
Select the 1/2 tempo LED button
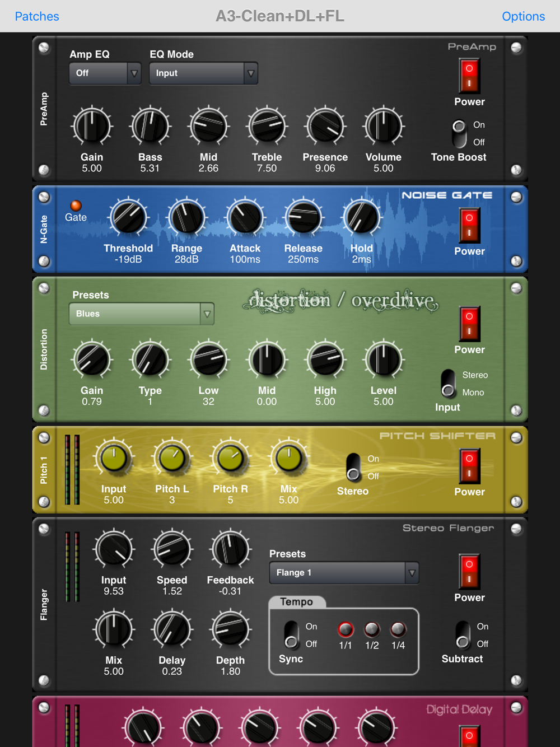tap(372, 629)
